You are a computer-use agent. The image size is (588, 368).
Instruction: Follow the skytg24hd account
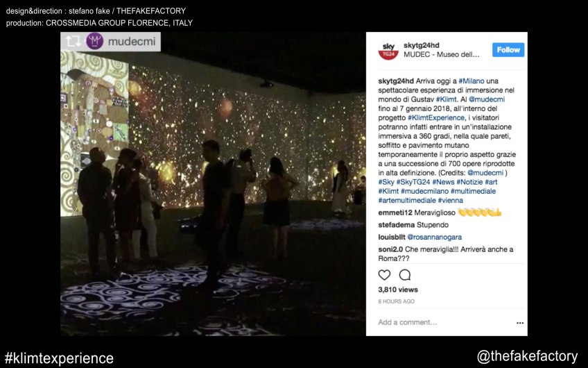[x=508, y=49]
